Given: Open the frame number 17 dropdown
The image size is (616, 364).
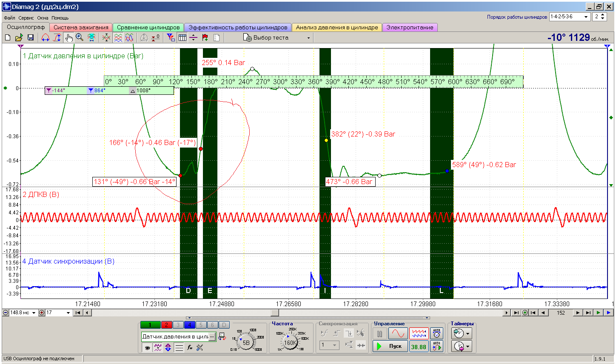Looking at the screenshot, I should tap(68, 313).
